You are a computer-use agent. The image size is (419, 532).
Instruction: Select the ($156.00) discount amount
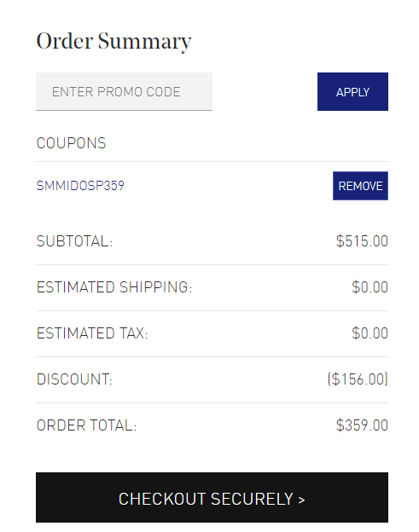tap(358, 379)
